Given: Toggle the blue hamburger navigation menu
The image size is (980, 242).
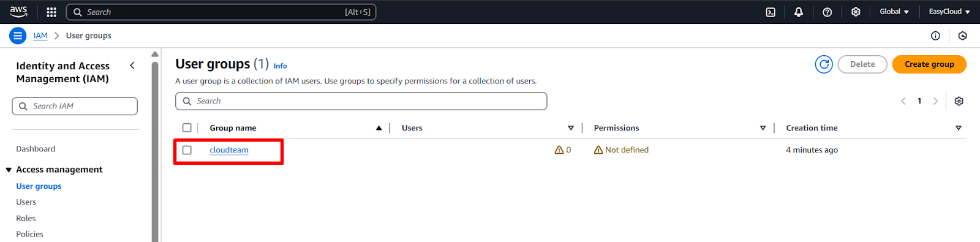Looking at the screenshot, I should [18, 36].
